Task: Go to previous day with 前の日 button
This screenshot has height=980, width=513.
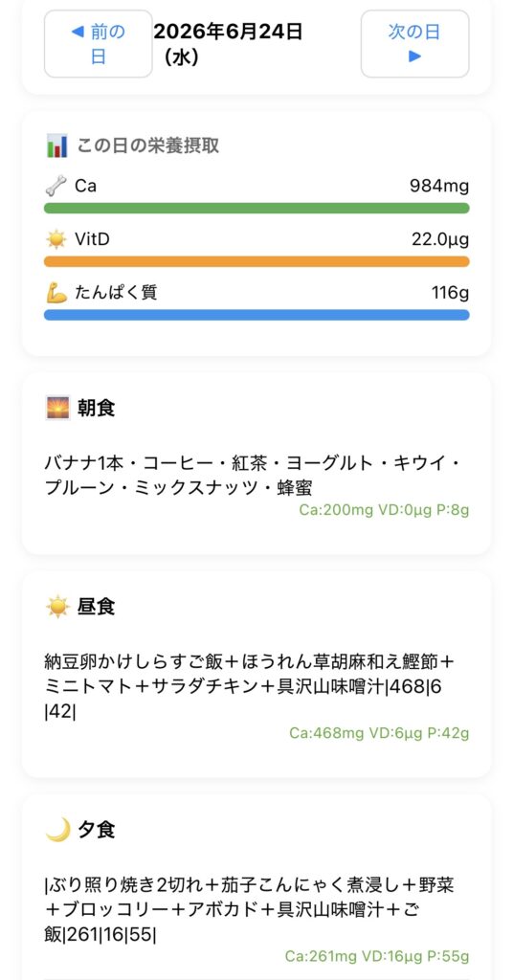Action: pyautogui.click(x=98, y=44)
